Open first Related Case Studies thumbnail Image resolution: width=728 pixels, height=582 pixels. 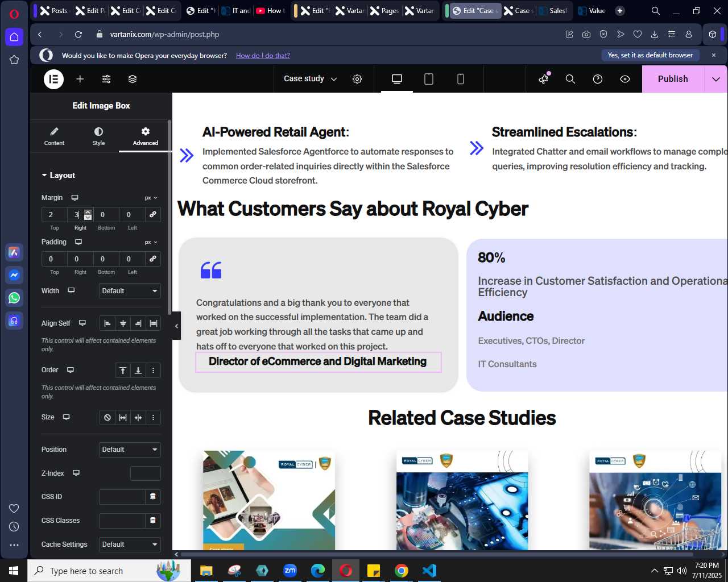point(269,500)
